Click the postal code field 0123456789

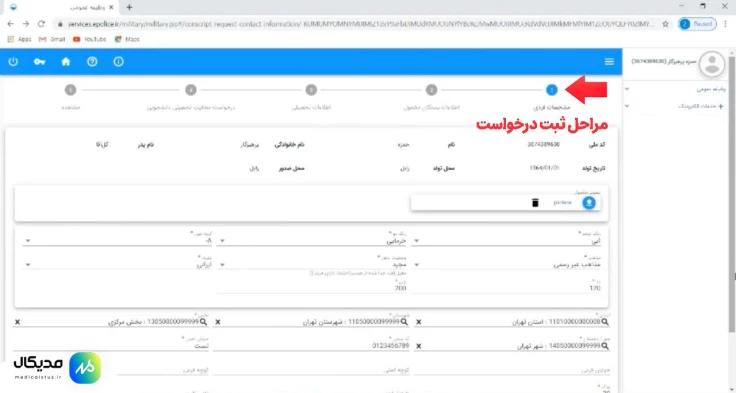pyautogui.click(x=311, y=345)
